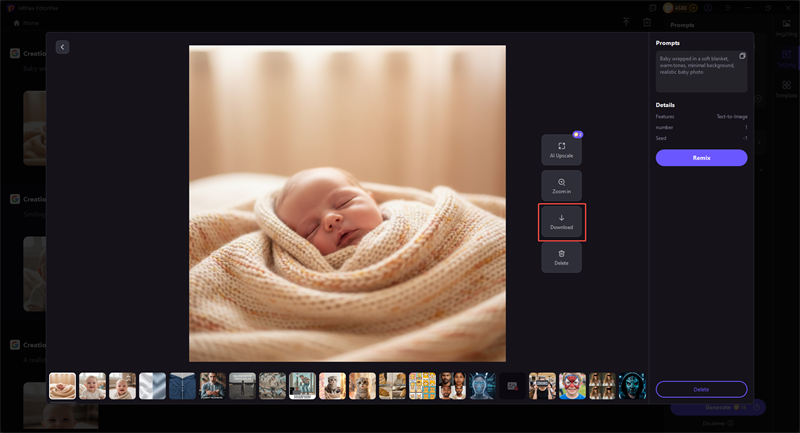Click the Home button in background window
Screen dimensions: 800x433
[26, 23]
